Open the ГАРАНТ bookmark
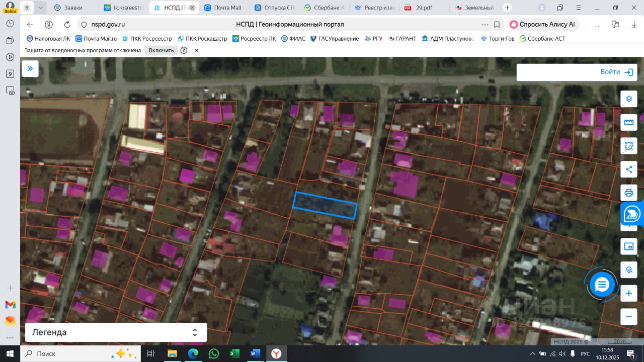This screenshot has height=362, width=644. (x=402, y=39)
